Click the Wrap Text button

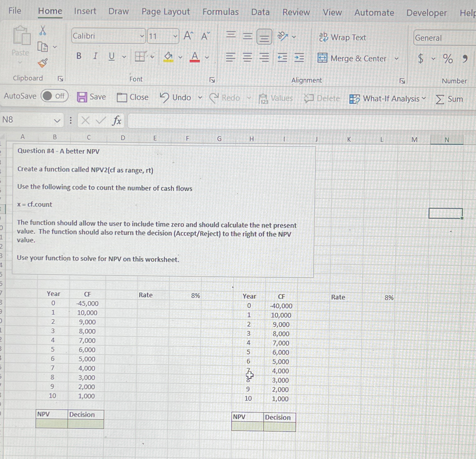[x=342, y=37]
